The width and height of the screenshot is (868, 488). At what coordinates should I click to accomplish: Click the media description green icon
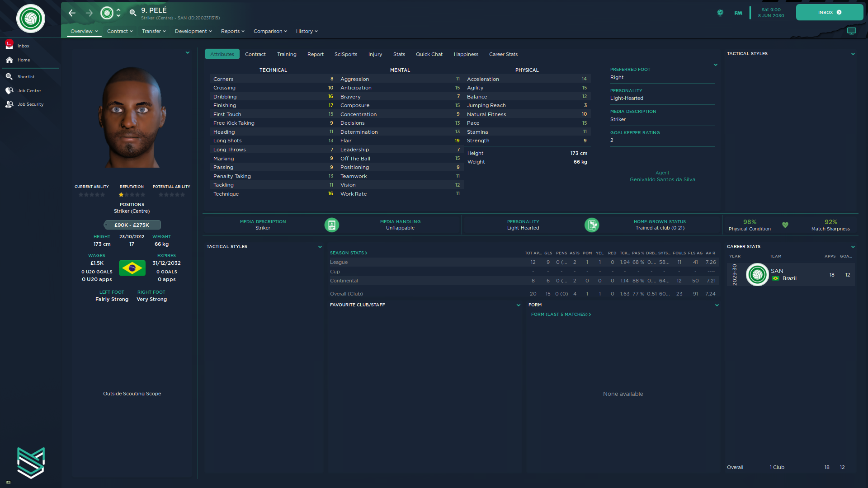click(331, 225)
